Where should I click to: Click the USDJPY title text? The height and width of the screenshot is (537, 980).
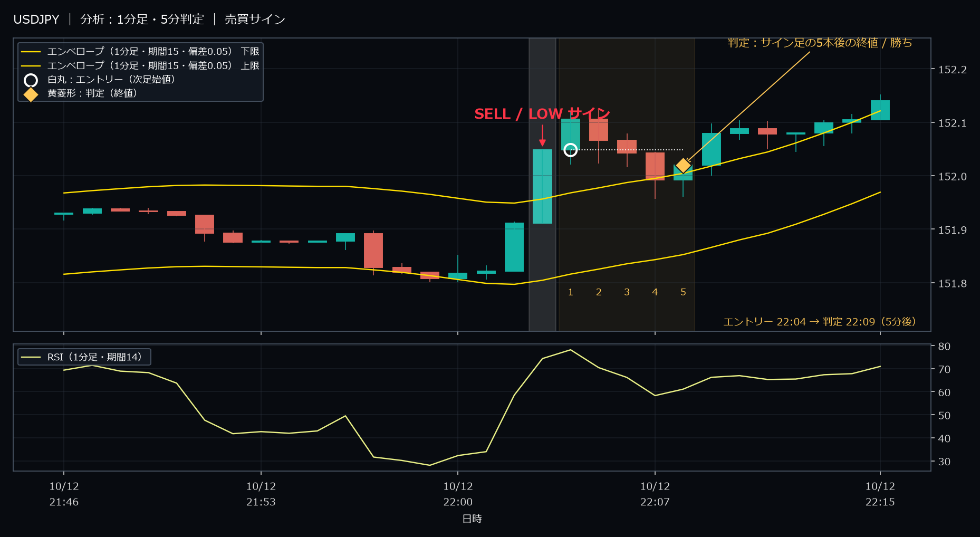pyautogui.click(x=36, y=20)
